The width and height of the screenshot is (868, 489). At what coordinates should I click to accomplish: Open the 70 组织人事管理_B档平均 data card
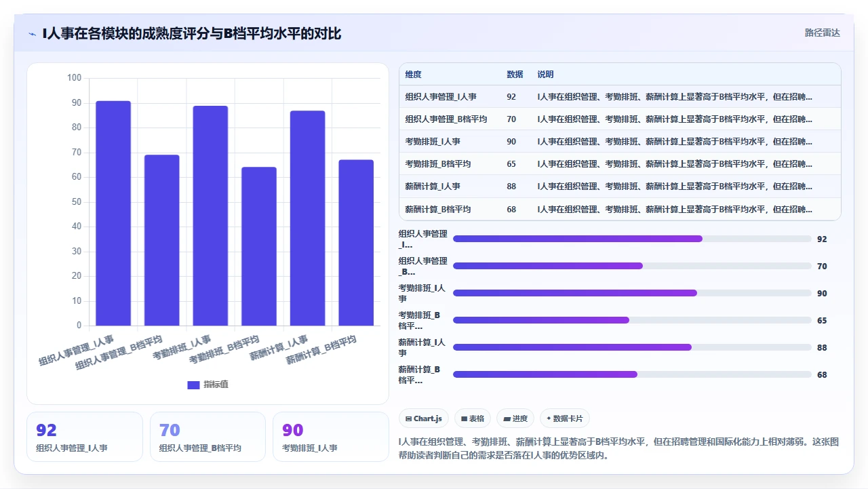pyautogui.click(x=208, y=437)
